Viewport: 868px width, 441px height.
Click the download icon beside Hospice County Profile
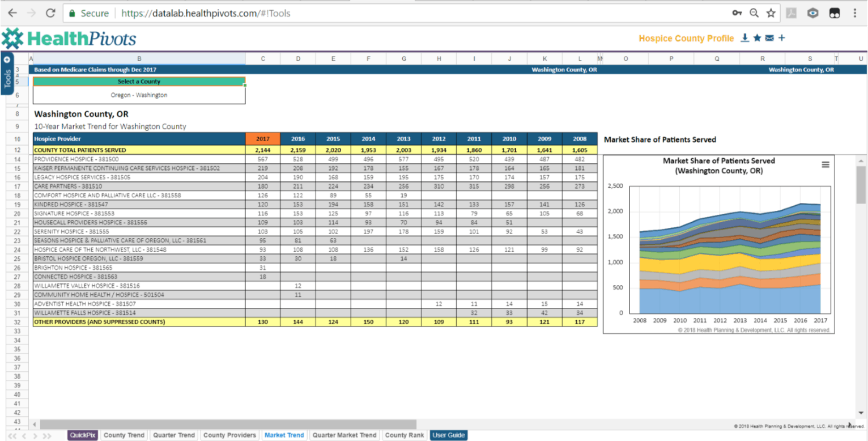745,38
